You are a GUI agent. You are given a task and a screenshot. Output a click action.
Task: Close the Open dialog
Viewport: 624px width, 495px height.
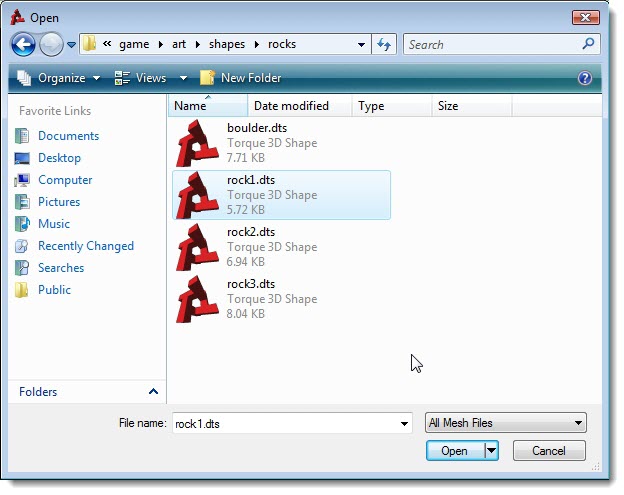click(x=585, y=18)
